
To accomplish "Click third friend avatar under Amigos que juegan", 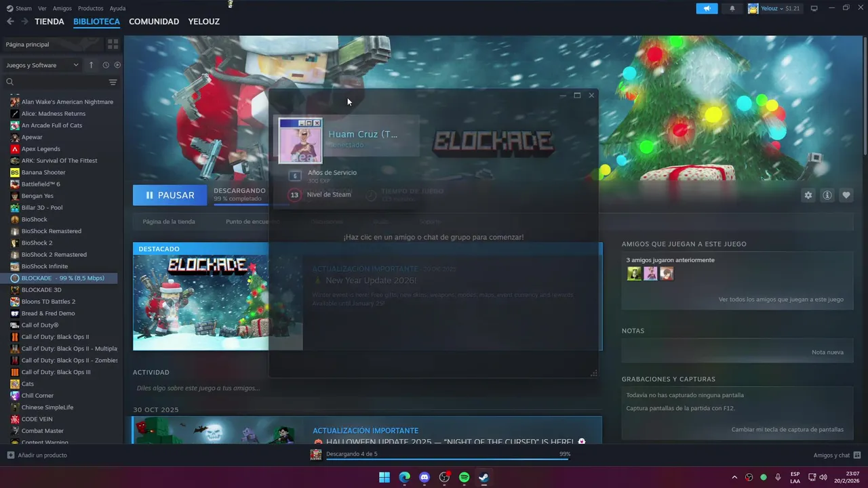I will 667,274.
